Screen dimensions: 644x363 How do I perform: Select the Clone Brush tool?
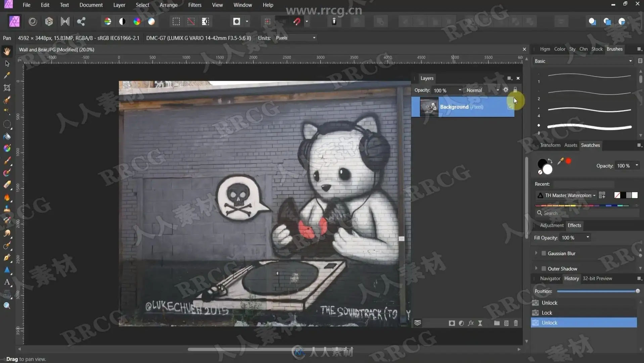7,209
